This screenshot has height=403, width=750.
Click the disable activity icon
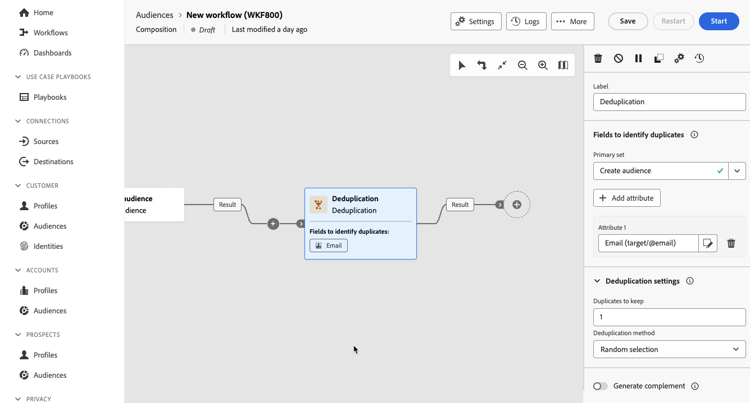618,58
